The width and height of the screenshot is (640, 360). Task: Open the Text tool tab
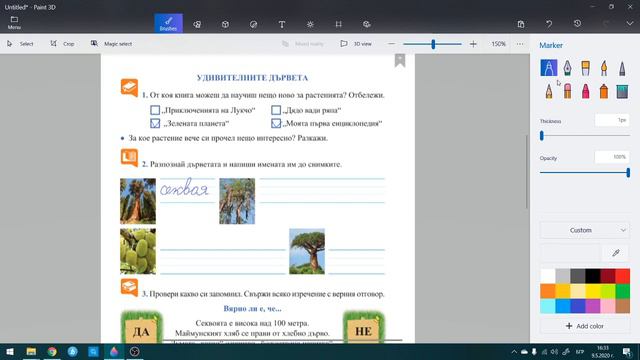tap(282, 24)
